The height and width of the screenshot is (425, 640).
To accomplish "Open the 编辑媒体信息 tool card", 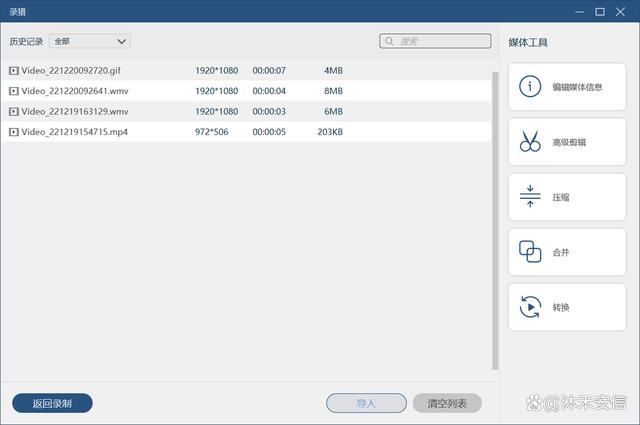I will (x=567, y=87).
